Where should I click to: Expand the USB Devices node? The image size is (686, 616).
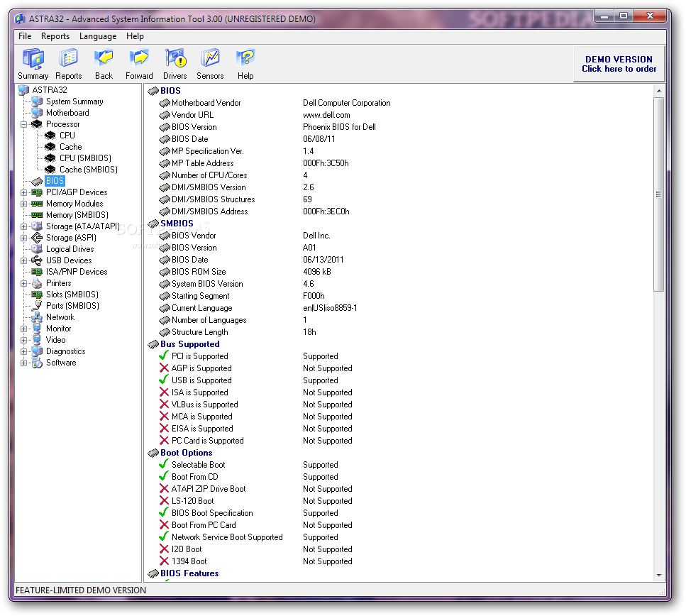(23, 261)
